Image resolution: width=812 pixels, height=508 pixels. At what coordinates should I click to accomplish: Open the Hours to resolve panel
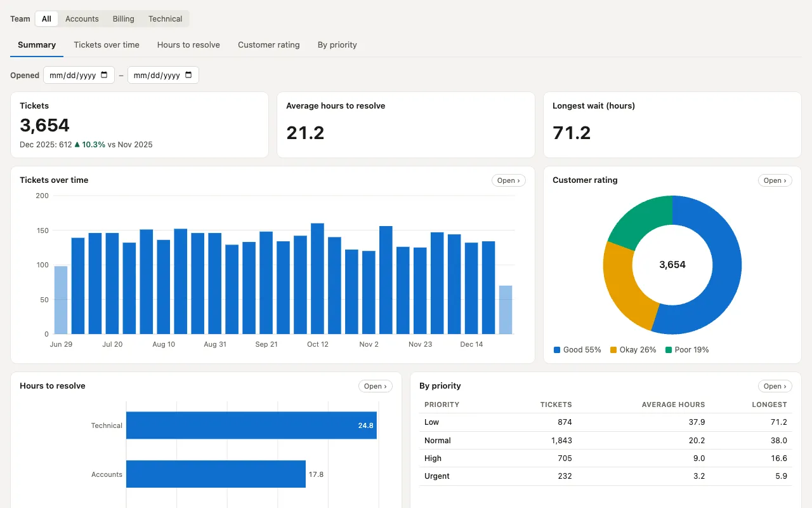376,386
